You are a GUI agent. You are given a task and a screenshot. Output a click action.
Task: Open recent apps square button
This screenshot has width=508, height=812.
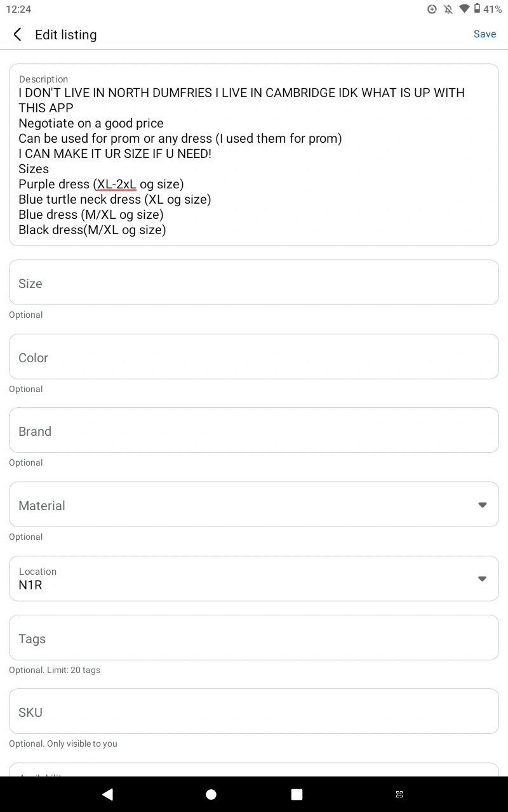[297, 794]
